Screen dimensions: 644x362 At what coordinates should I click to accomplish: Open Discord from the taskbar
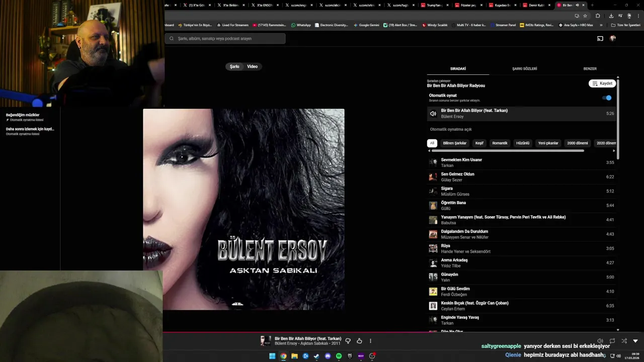pos(328,356)
